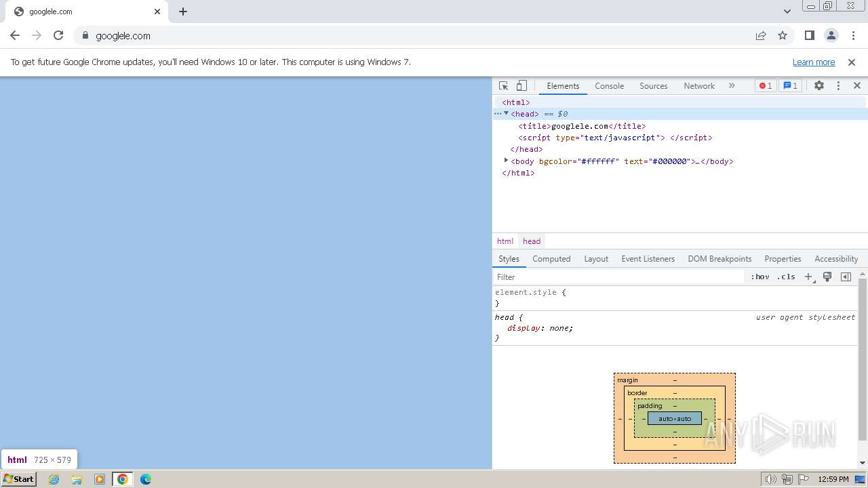Click the border label in box model
Viewport: 868px width, 488px height.
(637, 393)
